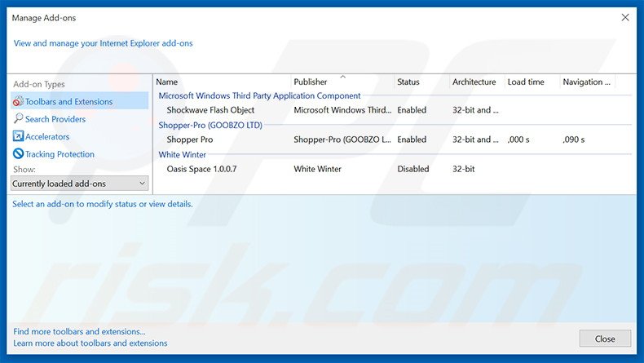The width and height of the screenshot is (644, 363).
Task: Click Oasis Space's Disabled status cell
Action: pyautogui.click(x=412, y=169)
